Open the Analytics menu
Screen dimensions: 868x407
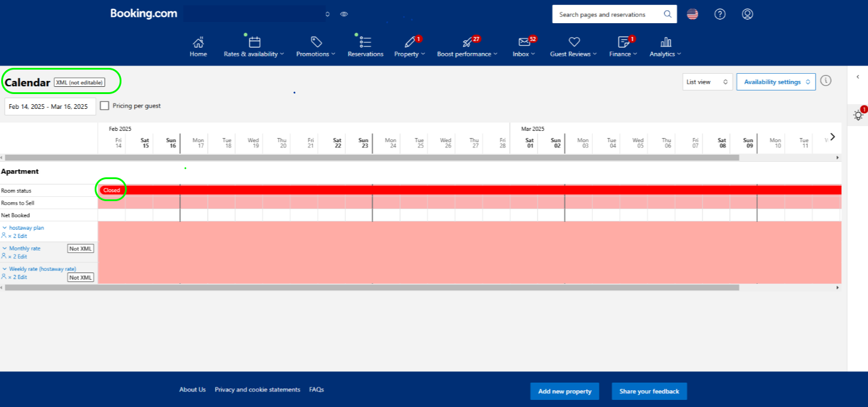(x=666, y=54)
